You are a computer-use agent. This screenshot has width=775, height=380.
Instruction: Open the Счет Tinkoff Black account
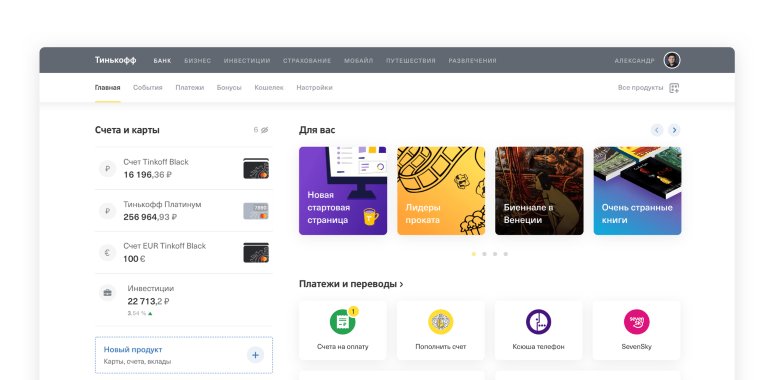183,169
